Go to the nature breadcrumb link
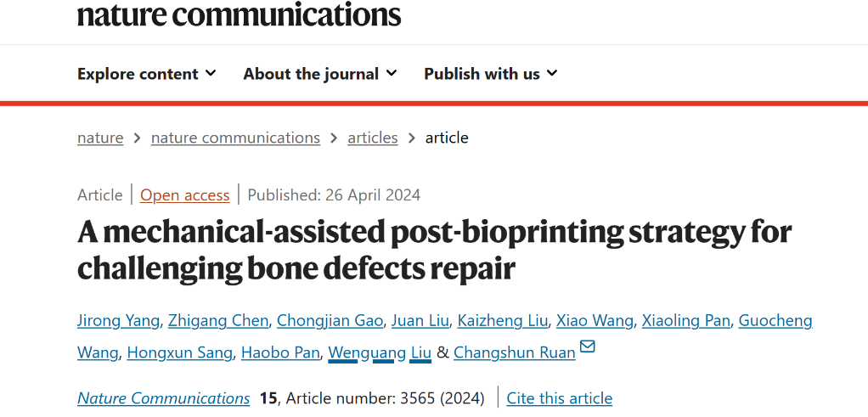The width and height of the screenshot is (868, 417). click(x=100, y=138)
